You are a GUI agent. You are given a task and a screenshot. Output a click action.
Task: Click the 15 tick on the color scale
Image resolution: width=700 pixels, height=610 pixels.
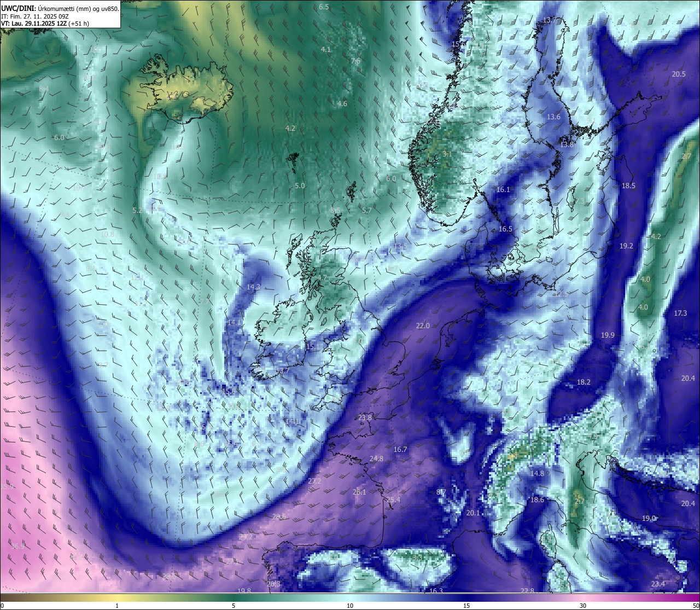click(x=466, y=606)
